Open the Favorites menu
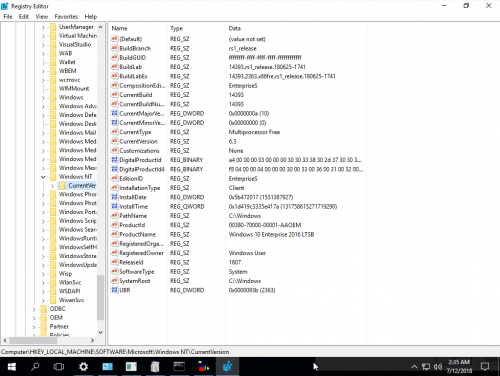This screenshot has height=376, width=500. tap(66, 17)
